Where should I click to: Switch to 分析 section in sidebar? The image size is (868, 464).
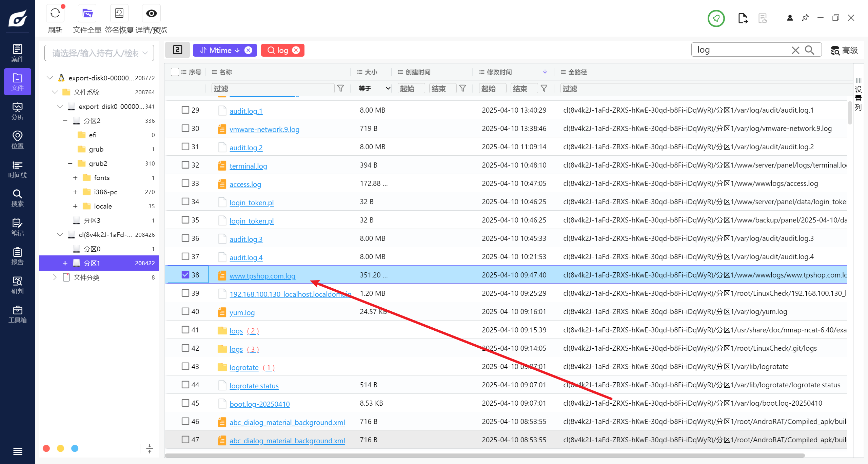point(17,111)
